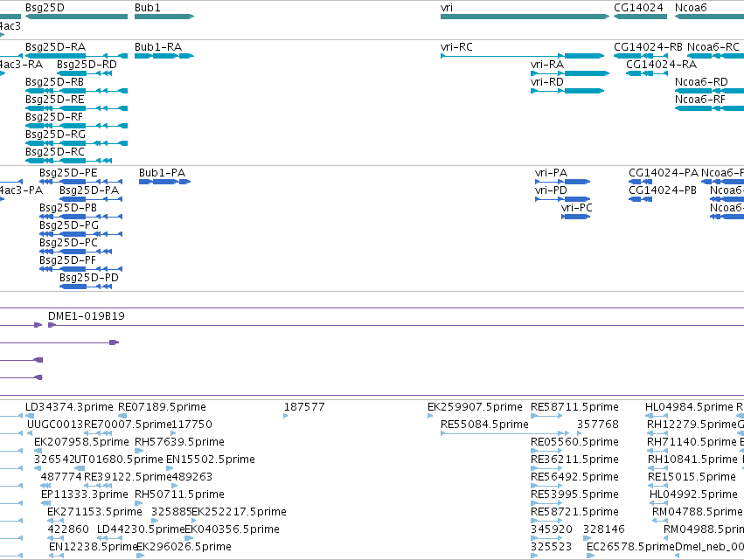Click EST RH57639.5prime
The image size is (744, 560).
tap(139, 451)
